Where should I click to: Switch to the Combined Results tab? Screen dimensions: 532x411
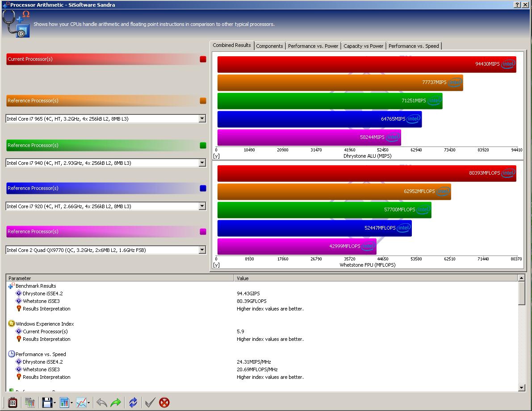232,45
